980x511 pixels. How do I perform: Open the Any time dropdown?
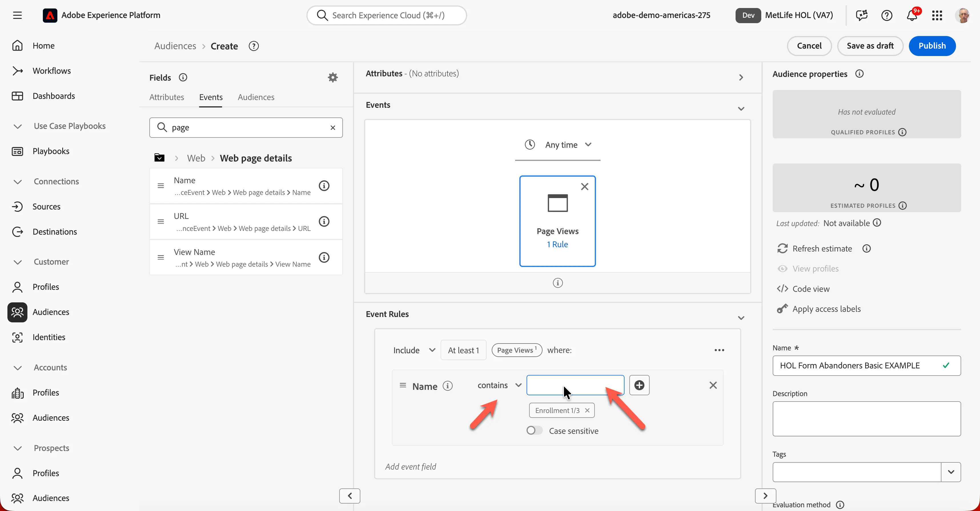click(x=558, y=145)
